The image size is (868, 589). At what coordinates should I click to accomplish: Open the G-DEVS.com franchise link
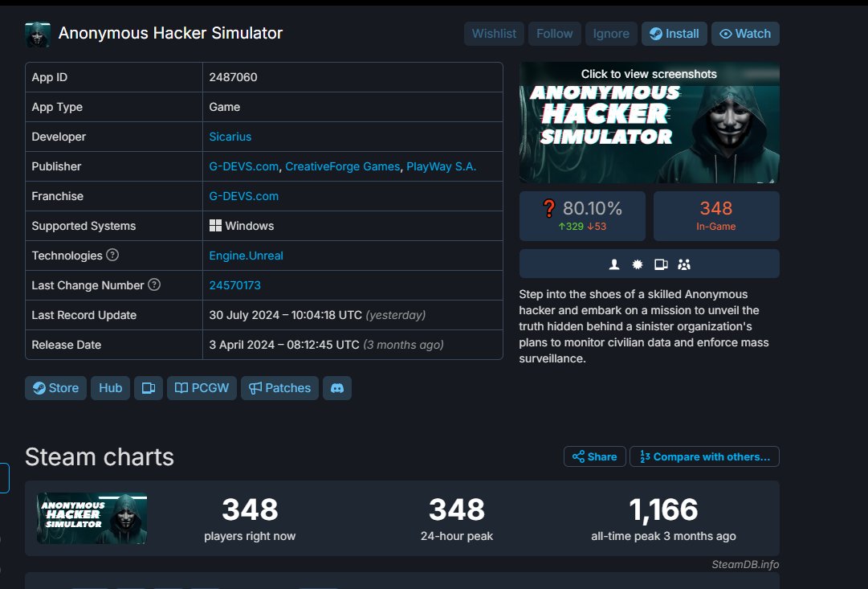(x=243, y=196)
